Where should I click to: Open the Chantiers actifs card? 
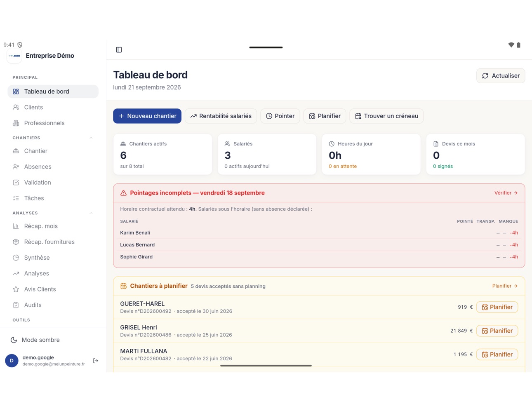(x=162, y=154)
